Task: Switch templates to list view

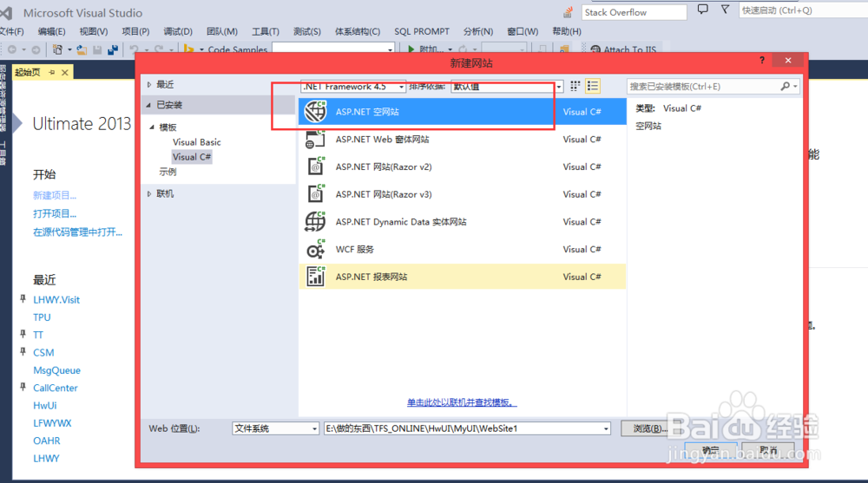Action: (x=593, y=86)
